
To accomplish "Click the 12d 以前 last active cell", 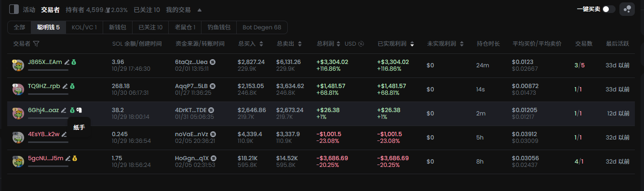I will tap(619, 114).
